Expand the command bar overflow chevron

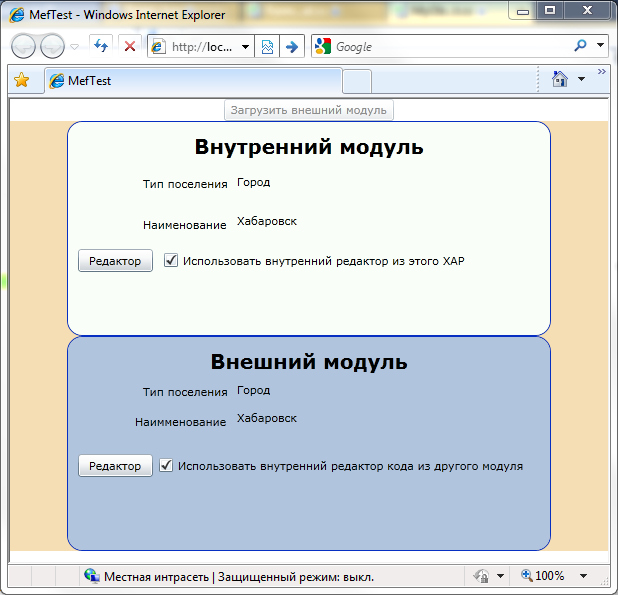click(x=601, y=72)
